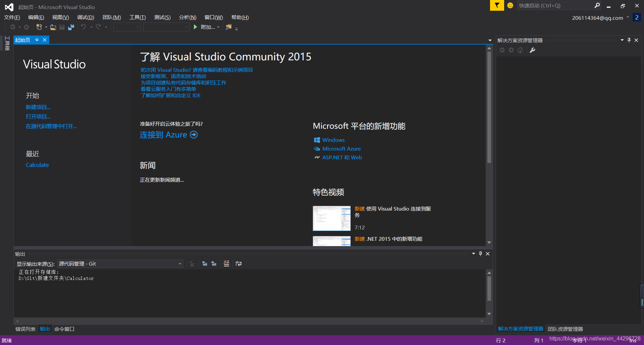Click the Open File toolbar icon
The image size is (644, 345).
(x=53, y=27)
